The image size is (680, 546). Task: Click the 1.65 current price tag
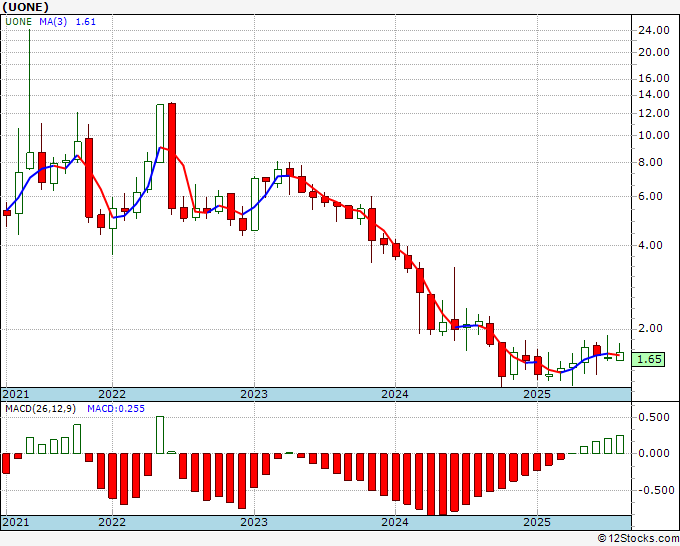[x=648, y=360]
